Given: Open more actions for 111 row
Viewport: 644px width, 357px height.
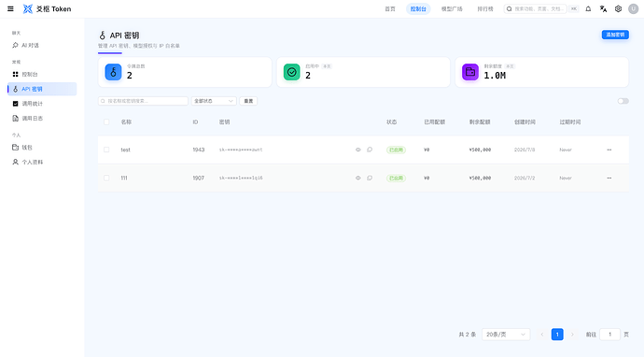Looking at the screenshot, I should click(x=609, y=178).
